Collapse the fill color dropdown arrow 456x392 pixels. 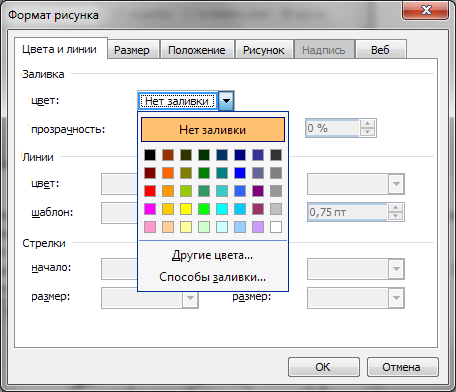click(226, 101)
